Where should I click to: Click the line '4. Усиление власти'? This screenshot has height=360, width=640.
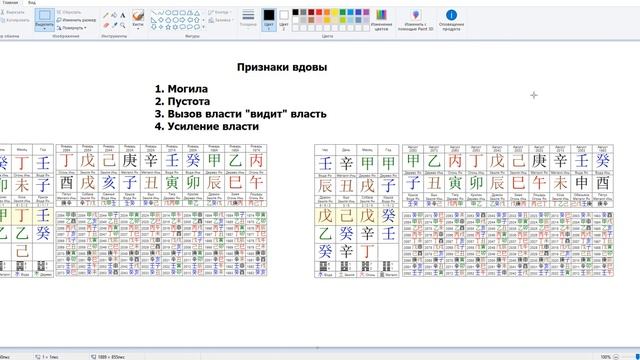207,127
